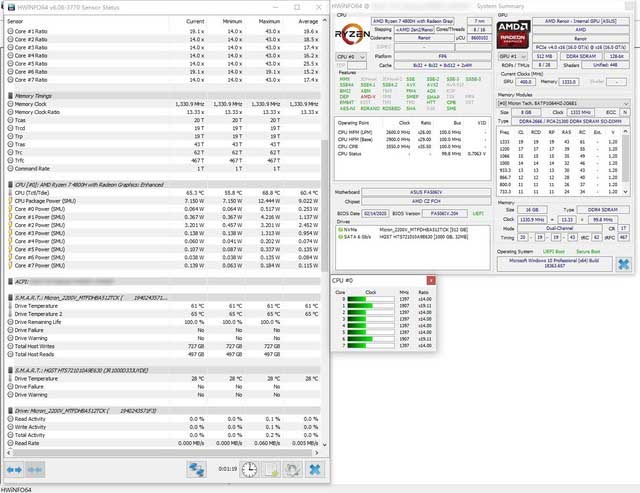Click the CPU name field AMD Ryzen 7 4800H
Screen dimensions: 640x493
tap(413, 21)
